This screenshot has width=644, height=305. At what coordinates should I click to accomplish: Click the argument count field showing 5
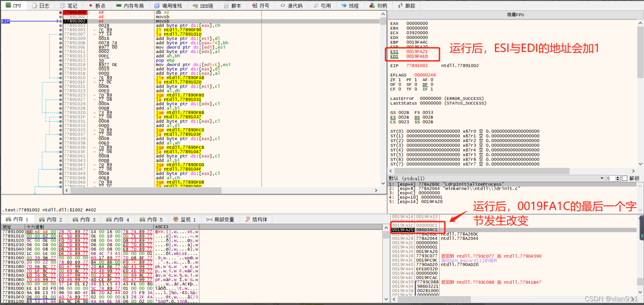(x=611, y=178)
